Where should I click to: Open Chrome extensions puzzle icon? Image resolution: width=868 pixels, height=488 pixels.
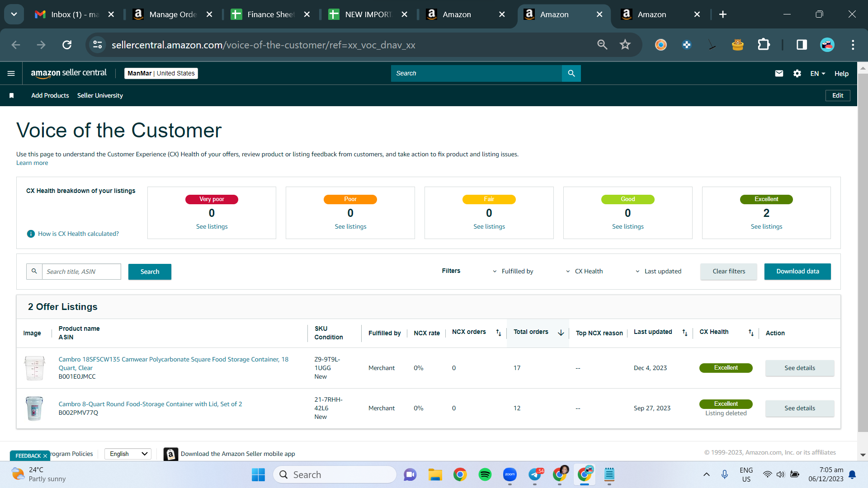click(x=764, y=45)
